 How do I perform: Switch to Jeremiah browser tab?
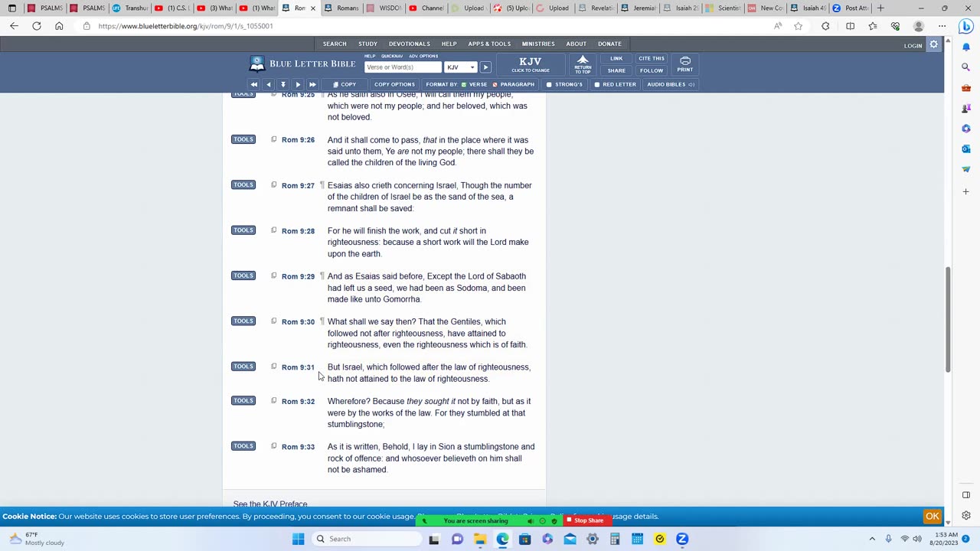(639, 8)
